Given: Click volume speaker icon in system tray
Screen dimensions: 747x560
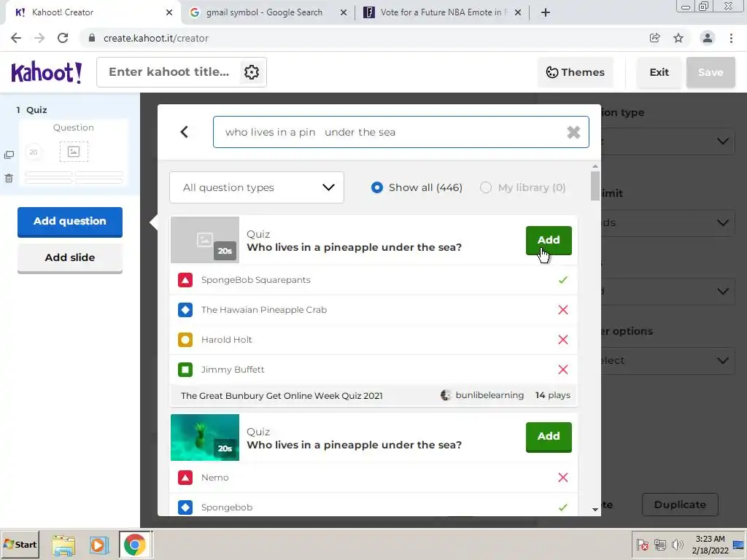Looking at the screenshot, I should (677, 544).
